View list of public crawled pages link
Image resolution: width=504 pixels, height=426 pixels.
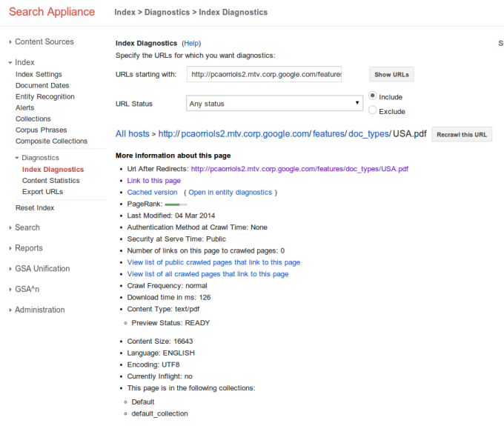[x=213, y=262]
